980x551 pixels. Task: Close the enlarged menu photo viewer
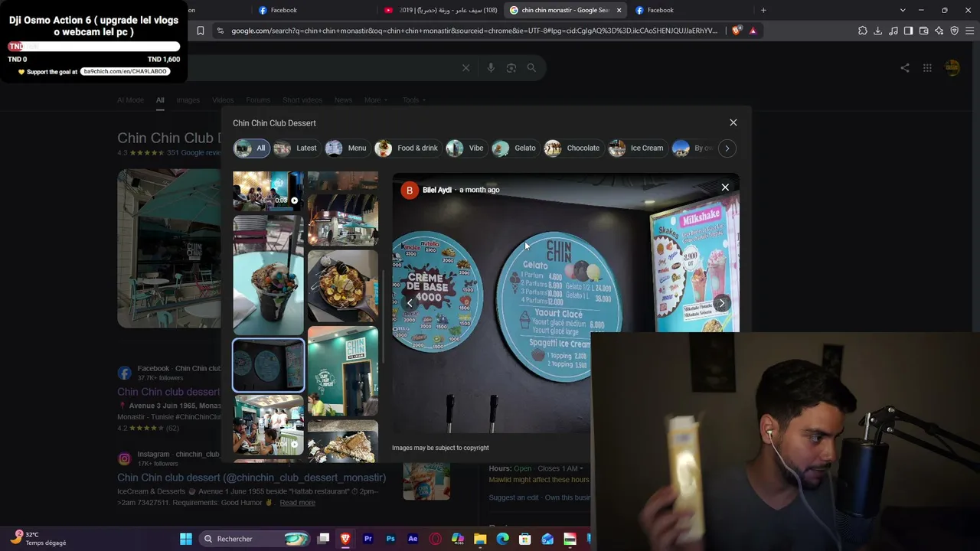coord(725,187)
